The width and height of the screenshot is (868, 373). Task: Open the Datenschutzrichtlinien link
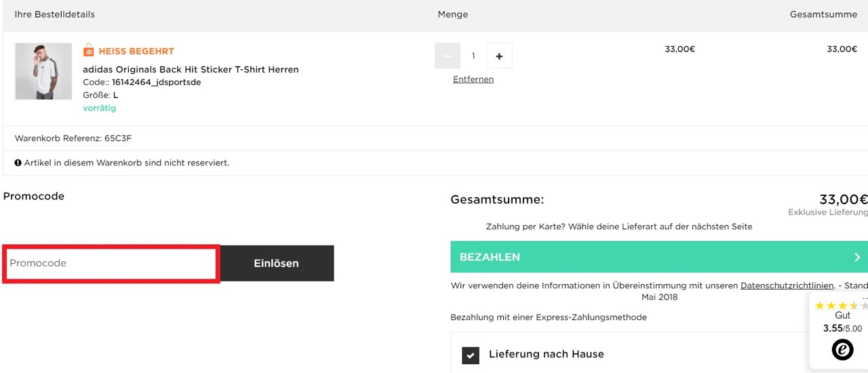(787, 286)
